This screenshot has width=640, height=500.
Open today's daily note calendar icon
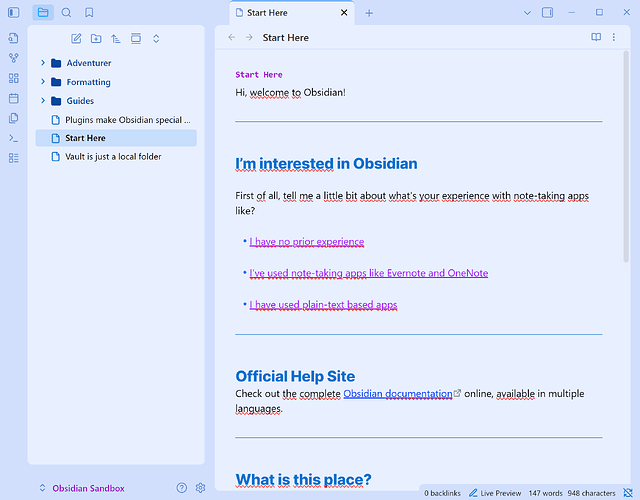pyautogui.click(x=13, y=98)
